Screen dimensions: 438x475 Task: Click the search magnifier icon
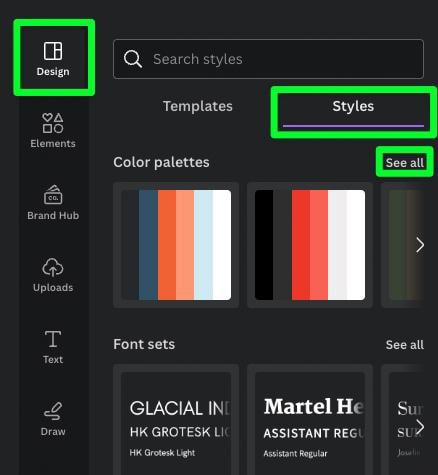pyautogui.click(x=133, y=59)
